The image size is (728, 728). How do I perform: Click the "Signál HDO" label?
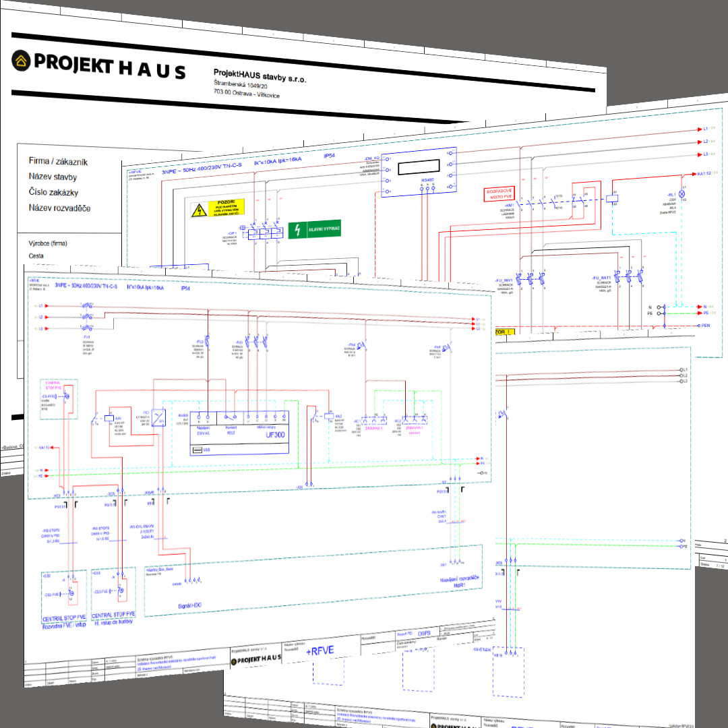(190, 605)
